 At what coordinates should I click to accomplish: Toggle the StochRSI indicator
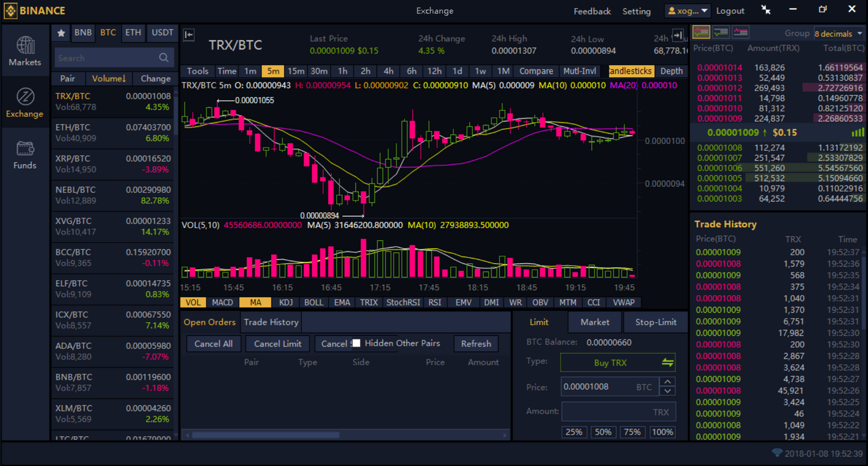point(403,302)
